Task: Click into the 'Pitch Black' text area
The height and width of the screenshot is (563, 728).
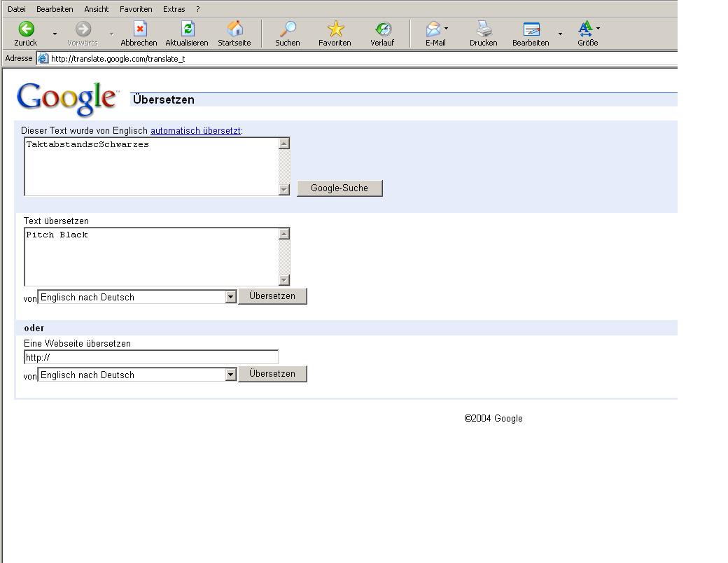Action: pos(151,256)
